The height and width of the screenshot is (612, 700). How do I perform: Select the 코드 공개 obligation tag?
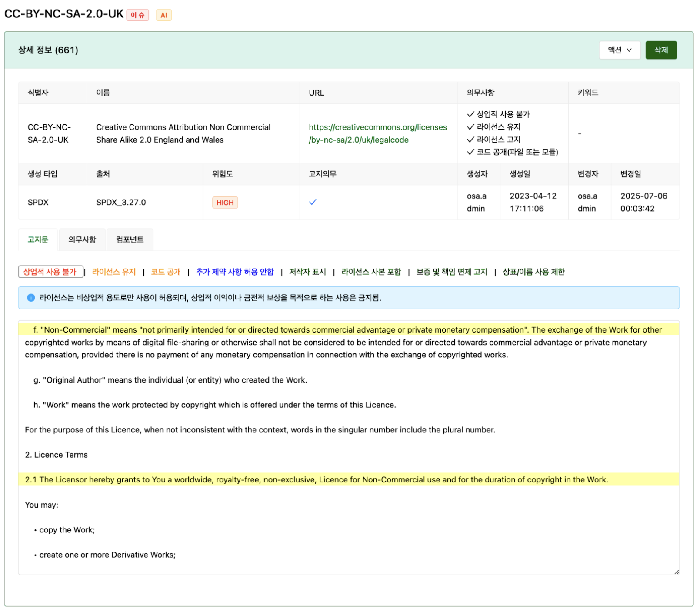coord(166,272)
